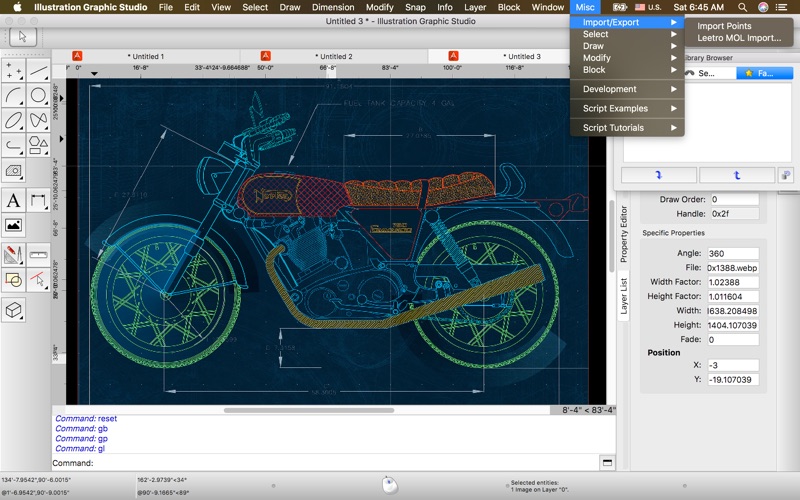Select the Arc drawing tool
The width and height of the screenshot is (800, 500).
coord(13,95)
